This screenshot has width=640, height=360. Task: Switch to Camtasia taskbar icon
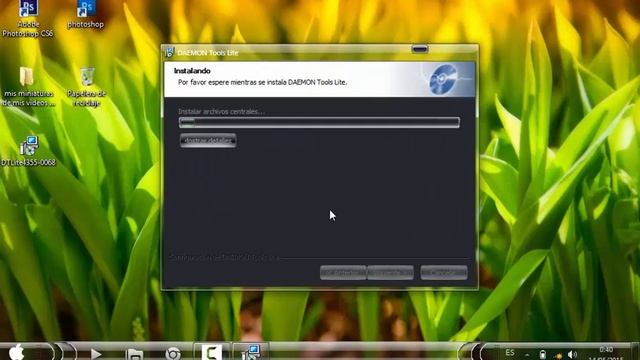pyautogui.click(x=211, y=353)
